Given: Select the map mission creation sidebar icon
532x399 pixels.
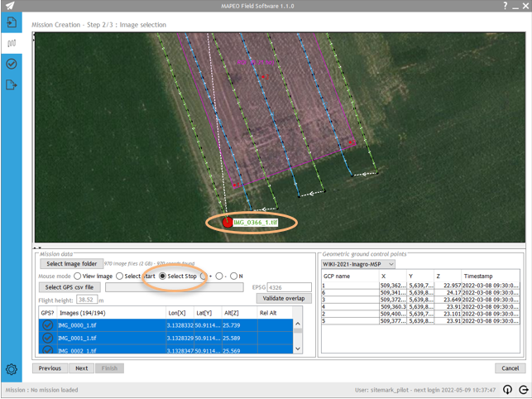Looking at the screenshot, I should (x=12, y=43).
